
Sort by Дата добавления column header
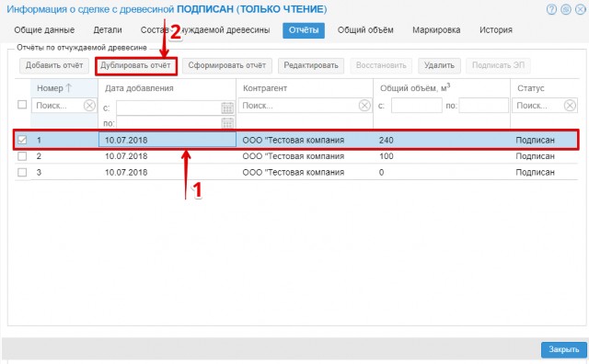click(x=139, y=88)
